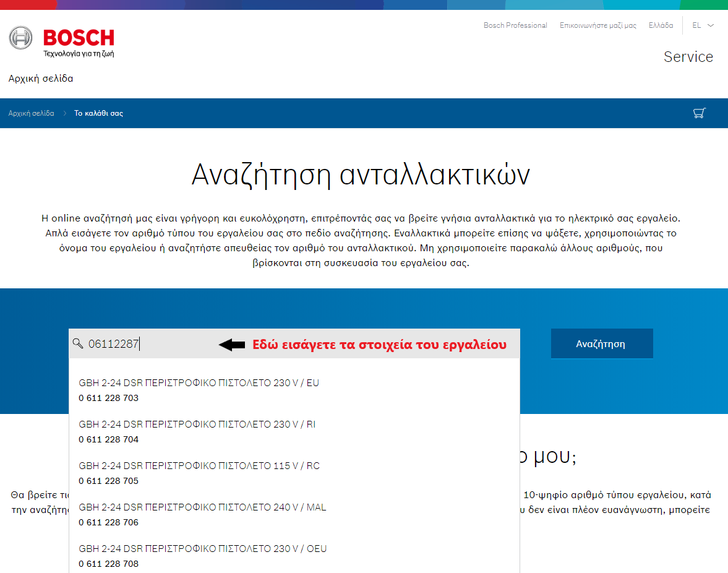The width and height of the screenshot is (728, 573).
Task: Focus the spare parts search input field
Action: tap(294, 343)
